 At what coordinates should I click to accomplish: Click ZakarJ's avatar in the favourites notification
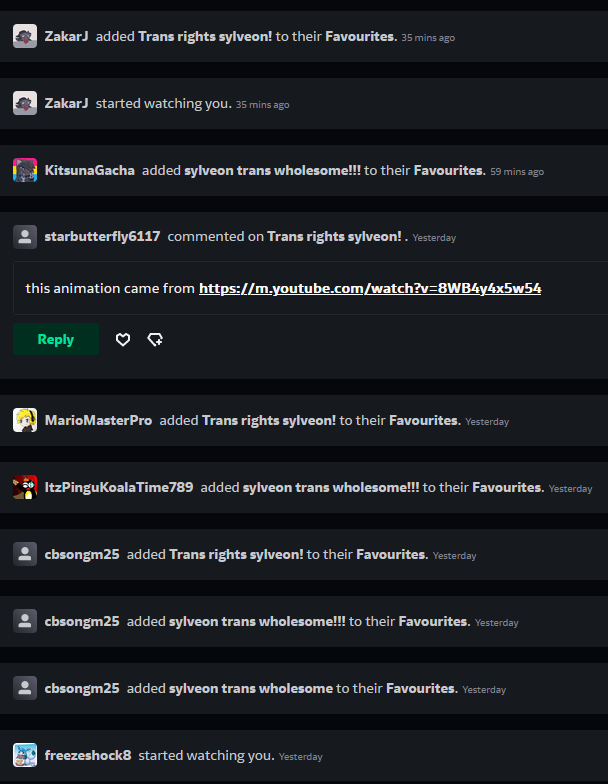pos(25,36)
